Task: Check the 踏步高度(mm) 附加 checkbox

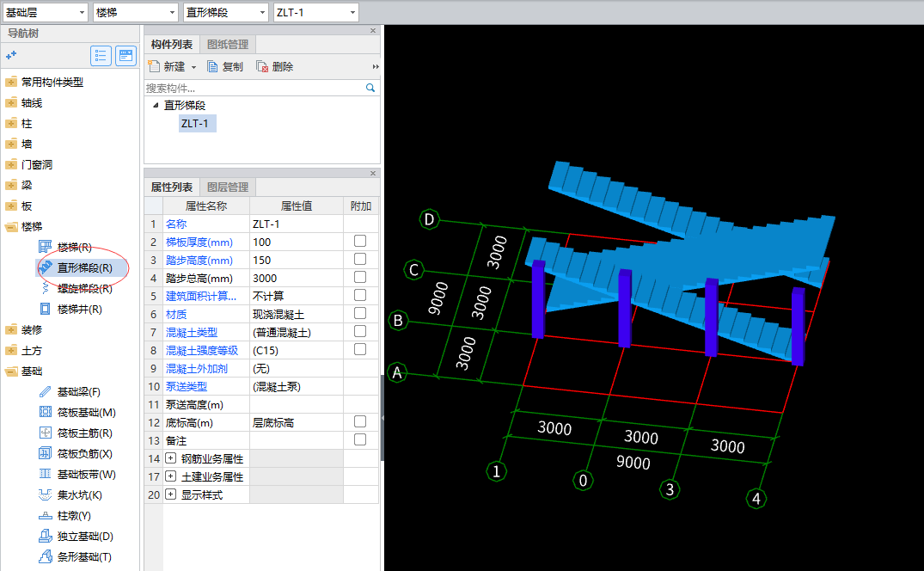Action: (x=360, y=260)
